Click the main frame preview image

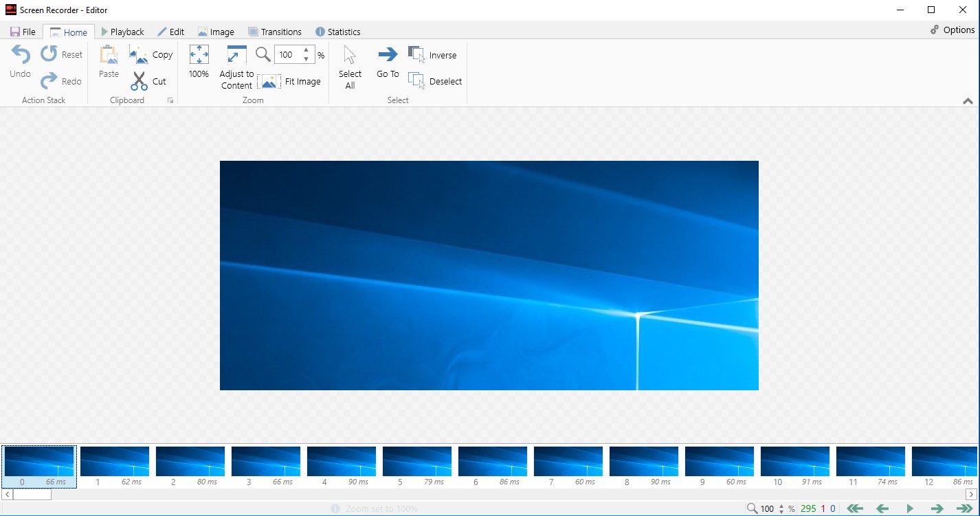[x=489, y=276]
